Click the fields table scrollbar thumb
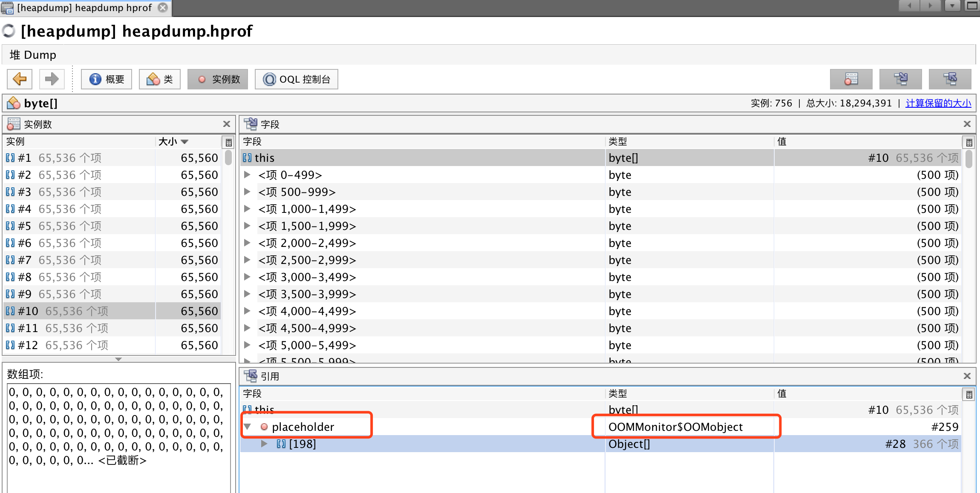 click(x=969, y=160)
